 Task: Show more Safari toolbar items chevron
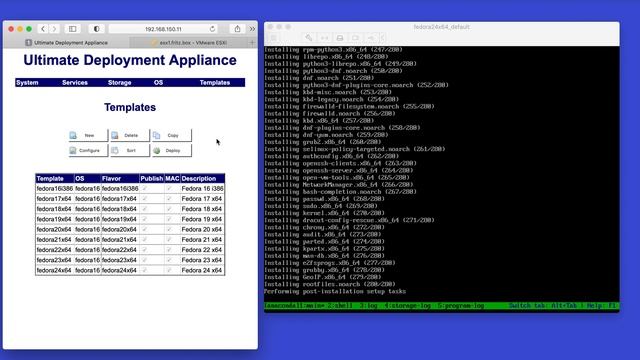(x=252, y=29)
